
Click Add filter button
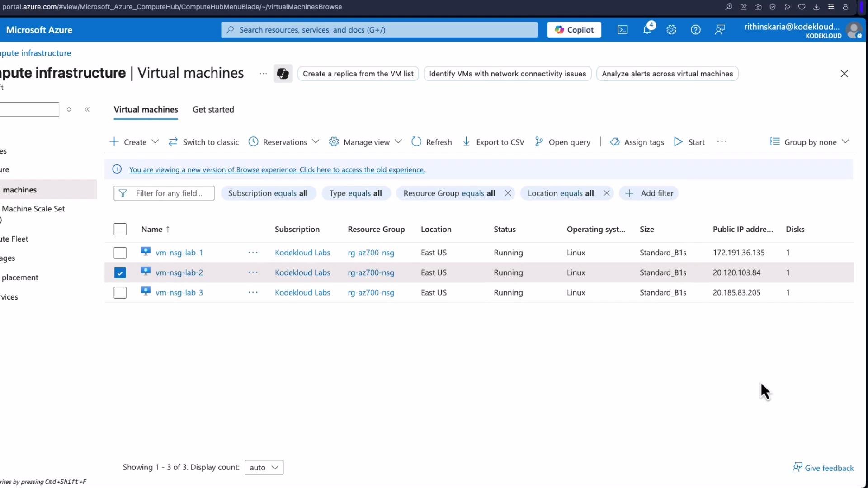coord(649,193)
